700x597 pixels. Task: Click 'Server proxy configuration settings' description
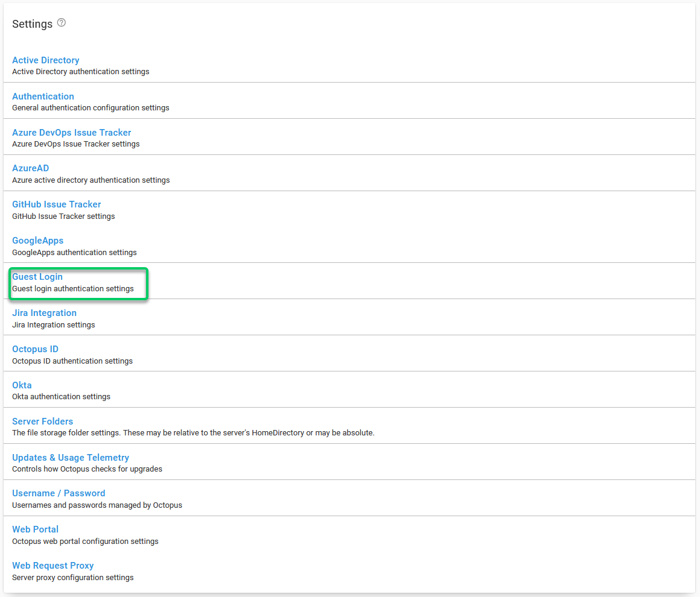[73, 577]
